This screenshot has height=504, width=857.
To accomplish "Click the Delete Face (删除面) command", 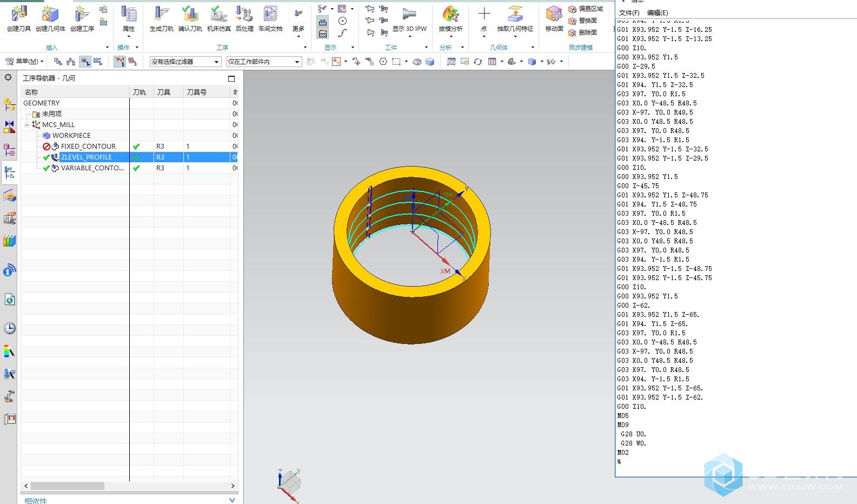I will [582, 32].
